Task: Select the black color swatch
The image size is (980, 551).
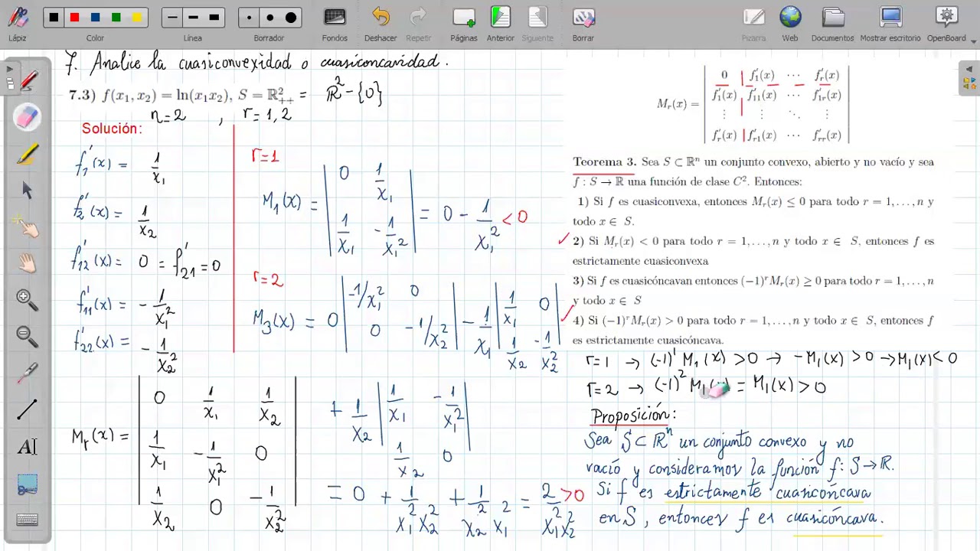Action: [54, 18]
